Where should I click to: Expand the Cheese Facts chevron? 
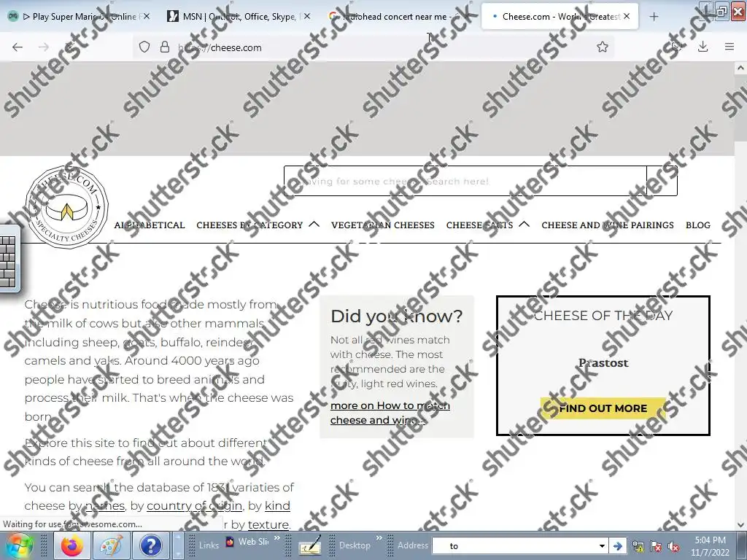[x=524, y=225]
